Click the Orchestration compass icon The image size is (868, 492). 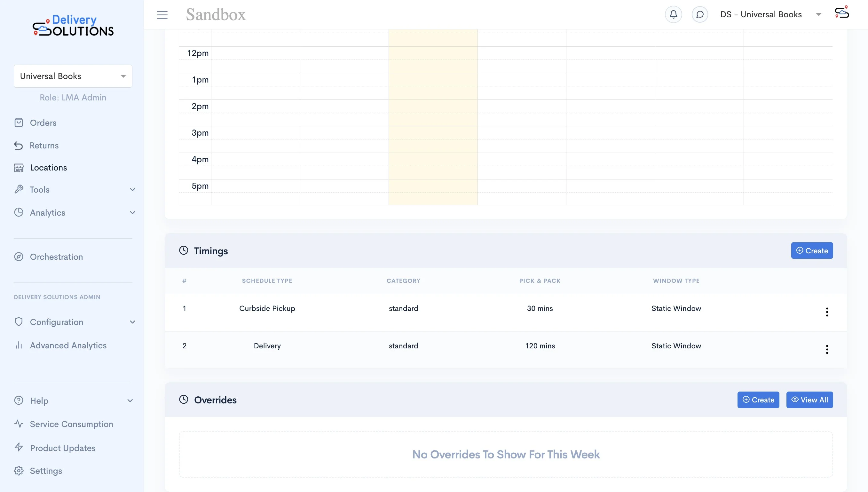19,257
